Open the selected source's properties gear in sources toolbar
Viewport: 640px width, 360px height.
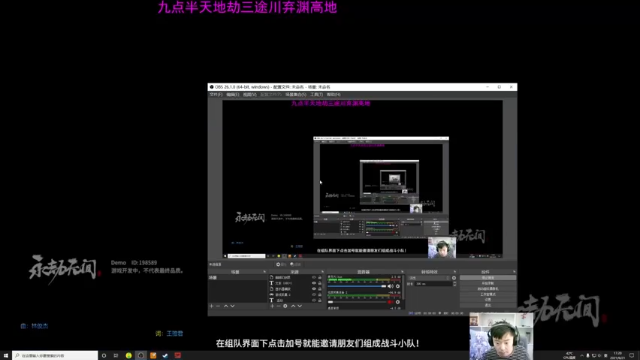[285, 306]
